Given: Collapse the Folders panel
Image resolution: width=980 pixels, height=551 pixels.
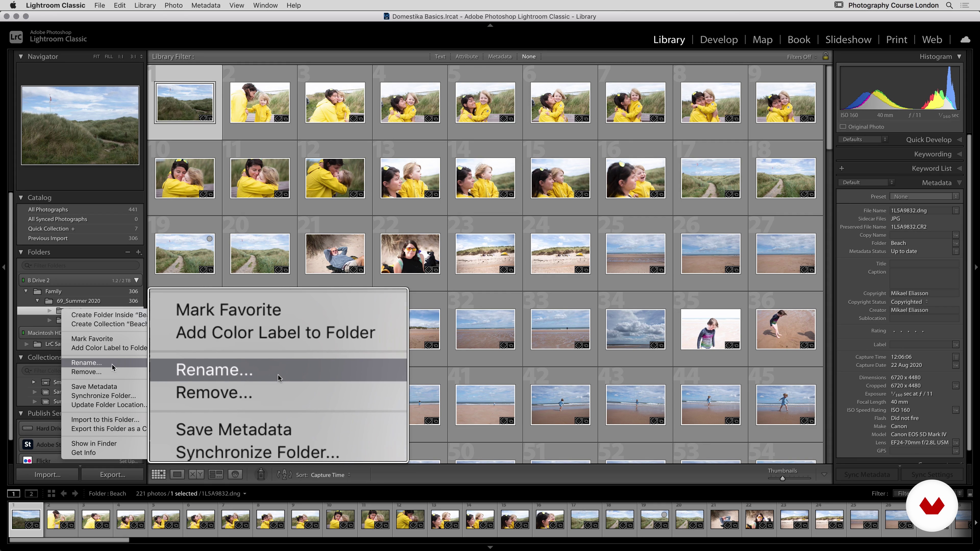Looking at the screenshot, I should (20, 252).
